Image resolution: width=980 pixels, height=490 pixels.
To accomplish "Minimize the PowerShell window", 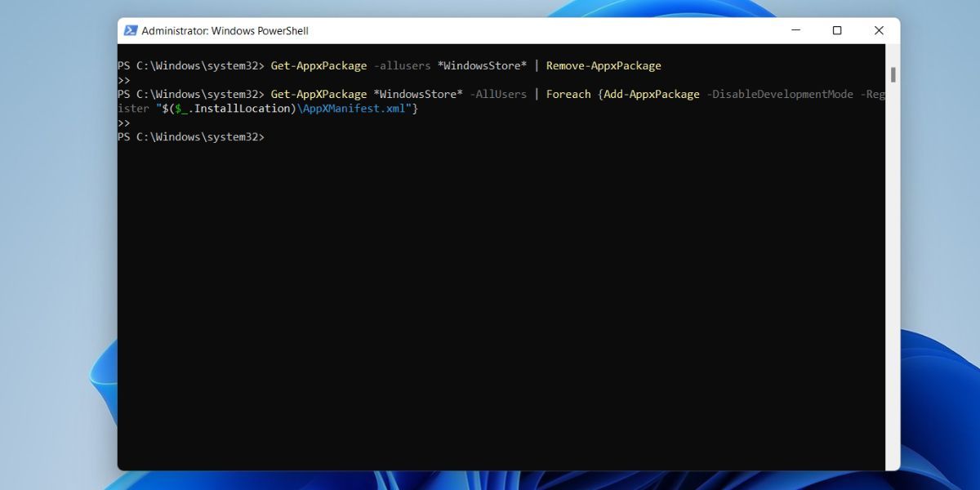I will [795, 30].
